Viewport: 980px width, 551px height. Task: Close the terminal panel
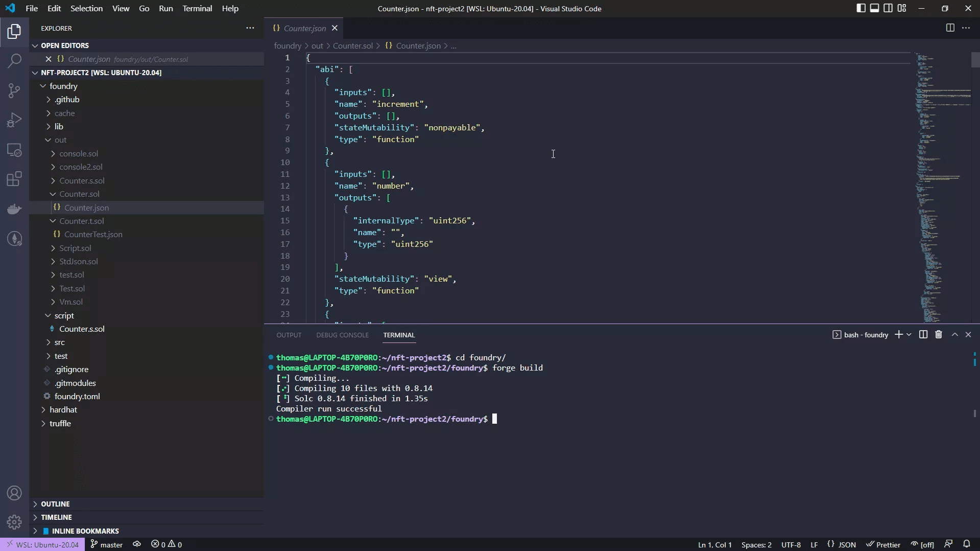pos(968,335)
